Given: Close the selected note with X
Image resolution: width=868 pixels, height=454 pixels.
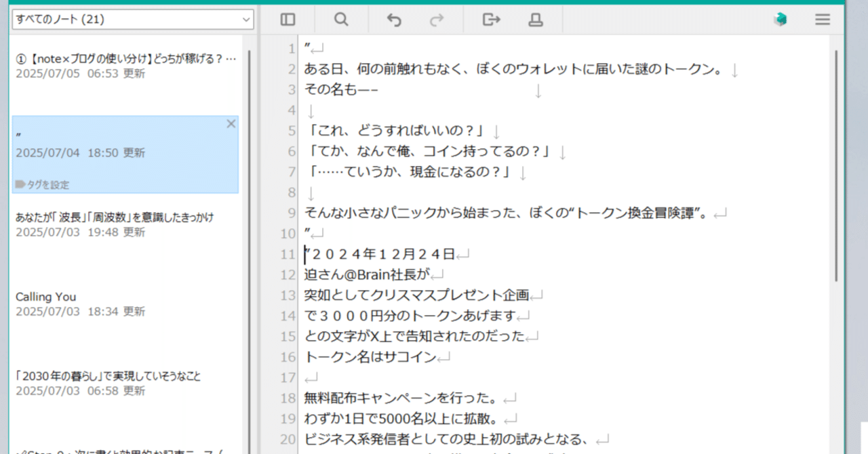Looking at the screenshot, I should [x=231, y=123].
